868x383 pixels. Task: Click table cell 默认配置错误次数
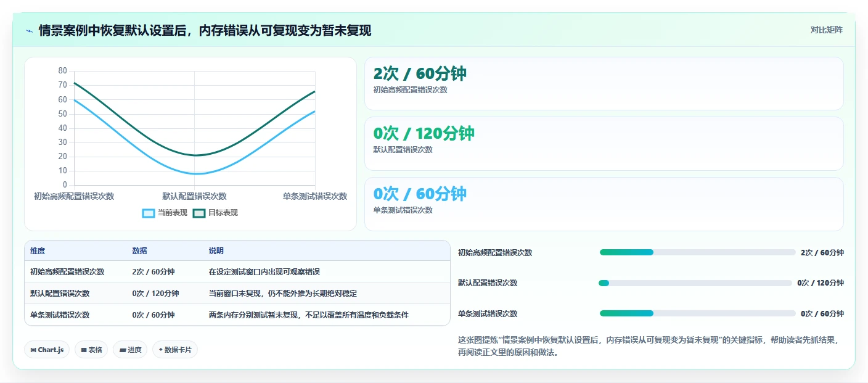point(60,294)
